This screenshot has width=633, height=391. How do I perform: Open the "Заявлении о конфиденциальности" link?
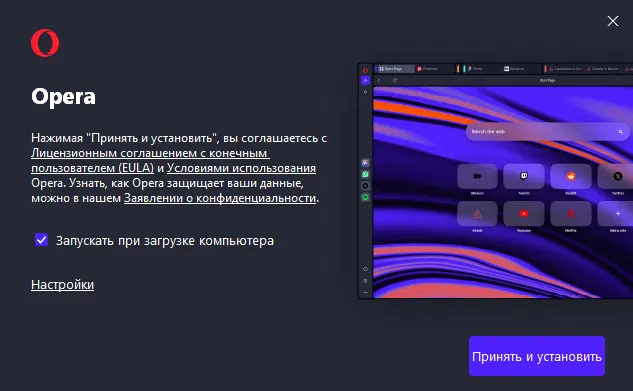tap(220, 198)
